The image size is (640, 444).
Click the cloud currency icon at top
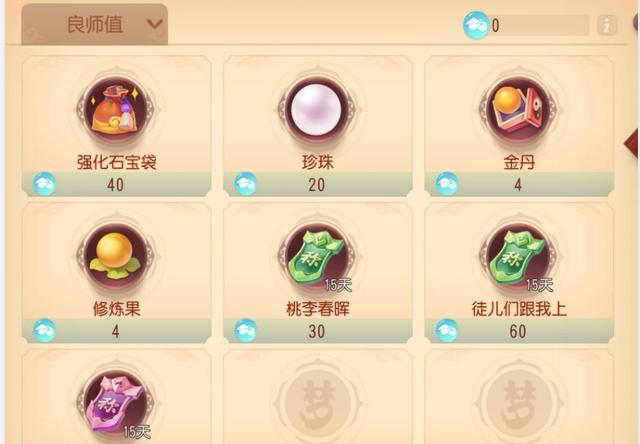click(x=476, y=25)
